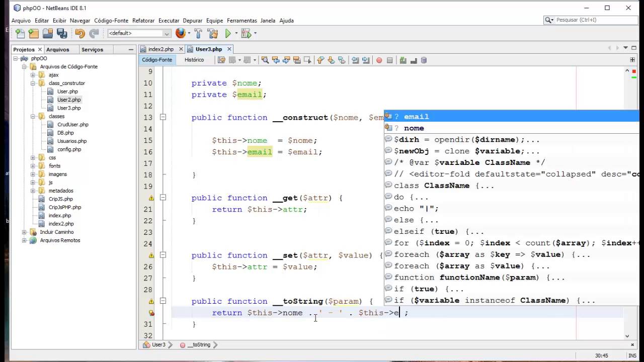Minimize the Projects panel with dash button

[131, 50]
